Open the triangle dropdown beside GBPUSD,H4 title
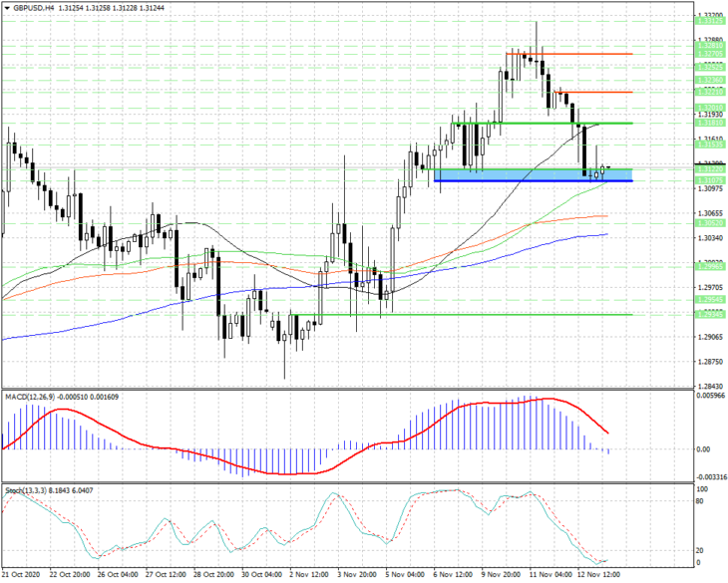The height and width of the screenshot is (583, 728). 7,8
